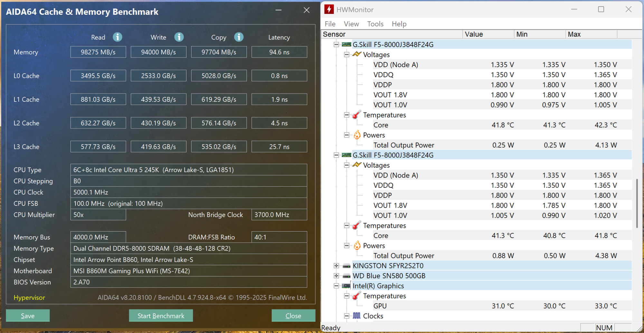Click the HWMonitor vertical scrollbar thumb

637,203
